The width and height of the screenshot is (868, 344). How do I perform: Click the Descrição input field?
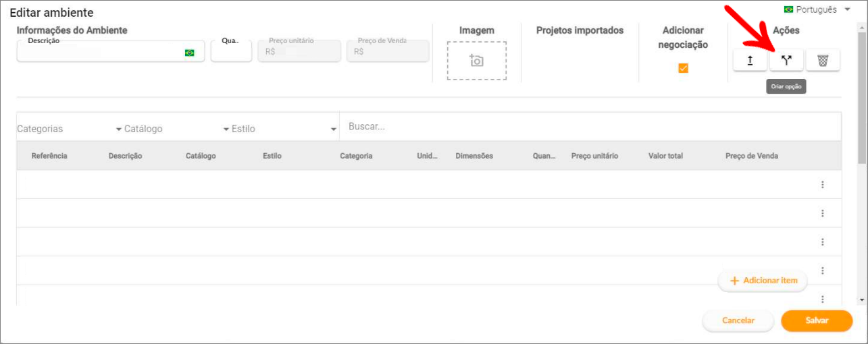tap(111, 51)
